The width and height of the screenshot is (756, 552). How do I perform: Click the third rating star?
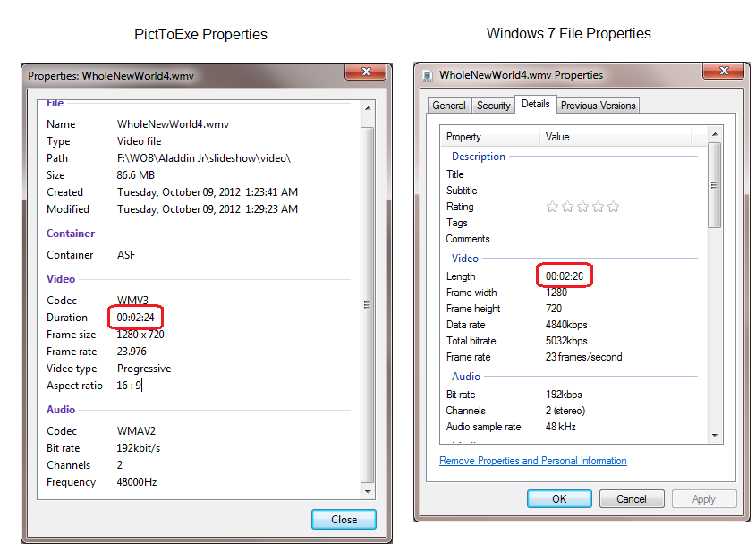[x=582, y=207]
